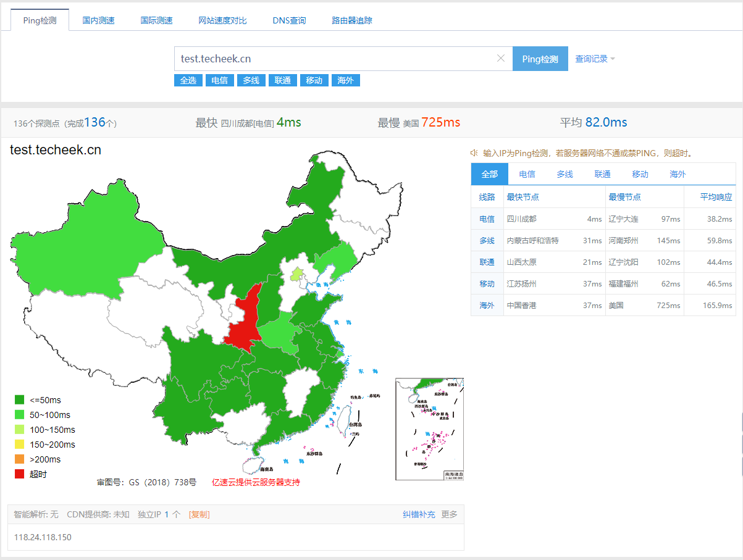Toggle the 电信 filter tag
This screenshot has height=560, width=743.
219,80
